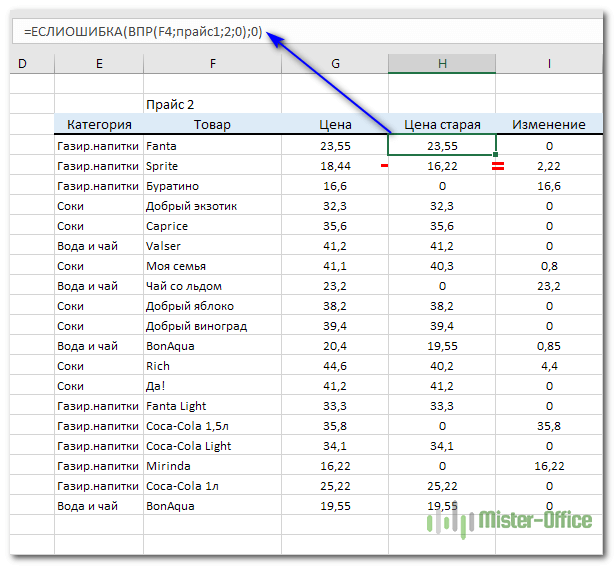Image resolution: width=614 pixels, height=566 pixels.
Task: Click change value 0,85 in BonAqua row
Action: 549,345
